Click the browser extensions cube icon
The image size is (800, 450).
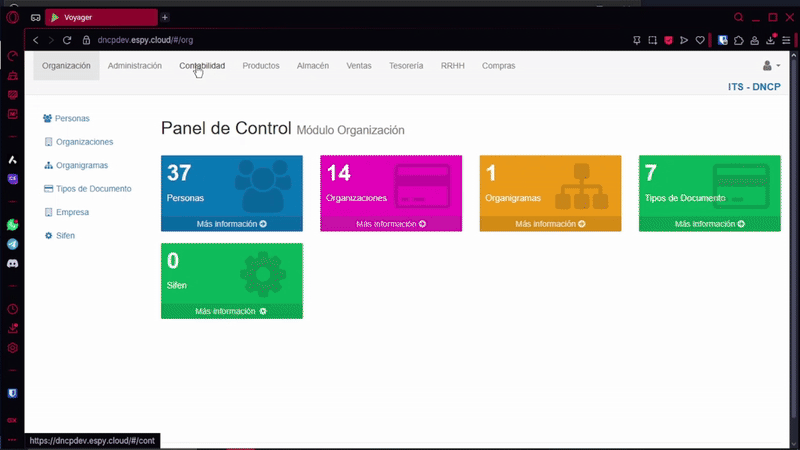[738, 40]
